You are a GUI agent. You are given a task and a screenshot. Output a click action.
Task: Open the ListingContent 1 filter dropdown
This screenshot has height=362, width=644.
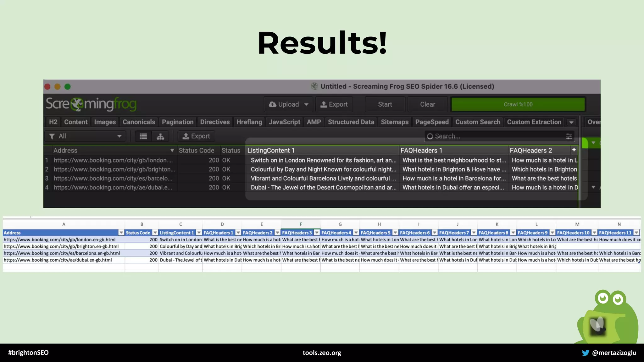199,233
